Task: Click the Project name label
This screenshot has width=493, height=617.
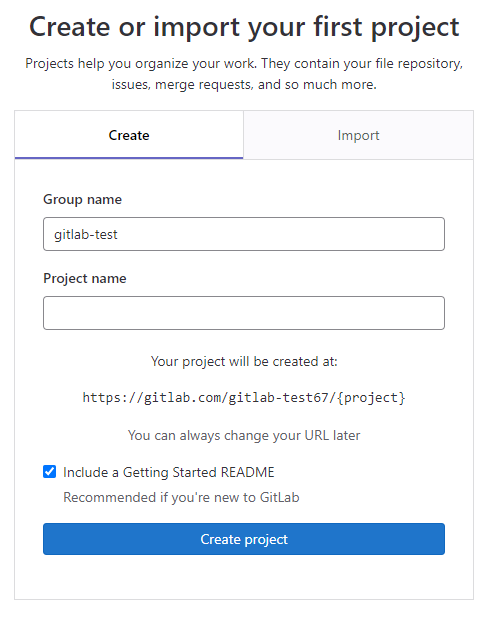Action: [x=85, y=279]
